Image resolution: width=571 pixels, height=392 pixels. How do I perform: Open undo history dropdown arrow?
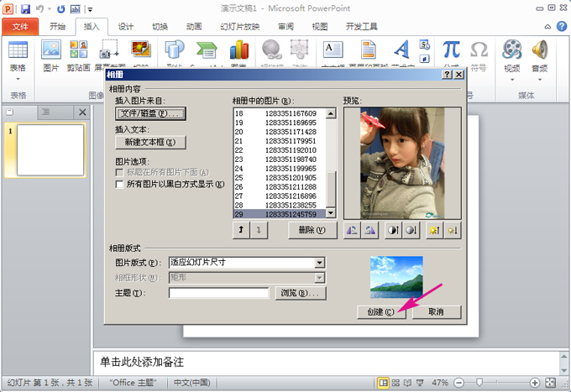coord(50,8)
